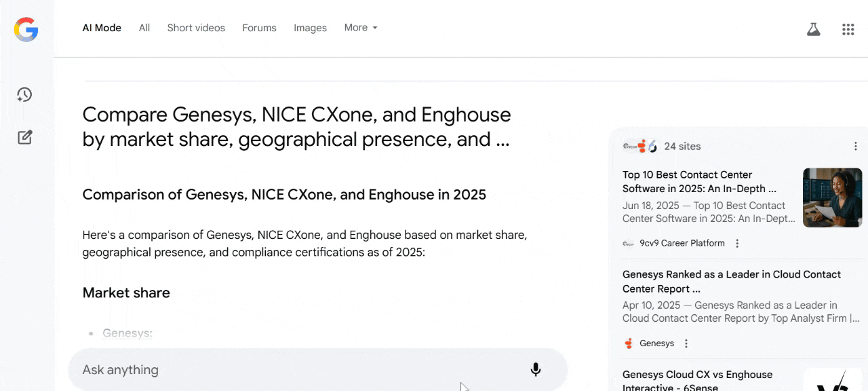Open the options menu beside 9cv9 Career Platform
868x391 pixels.
737,243
